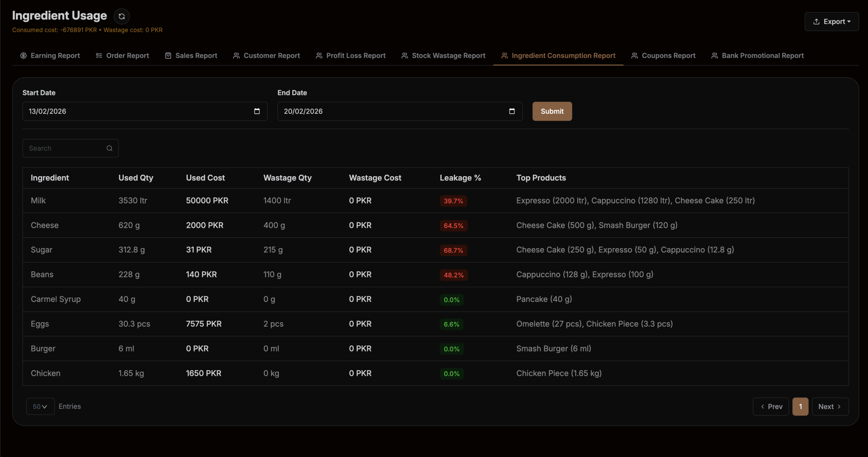Open the 50 entries per page dropdown

tap(40, 406)
